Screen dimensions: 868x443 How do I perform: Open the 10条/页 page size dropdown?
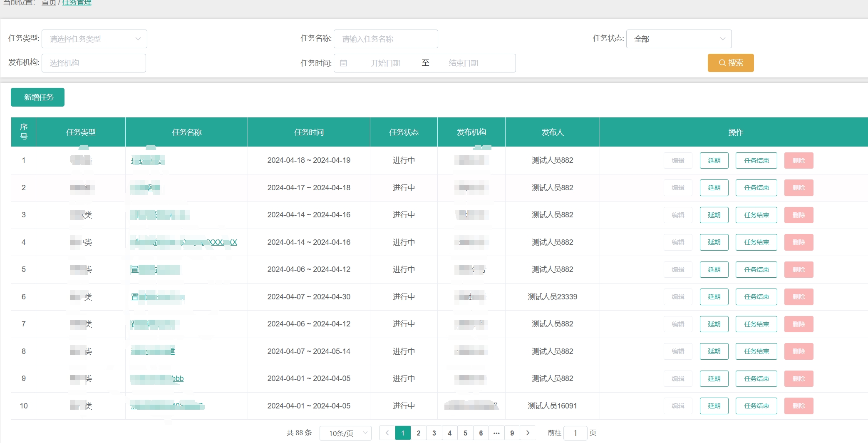tap(345, 433)
